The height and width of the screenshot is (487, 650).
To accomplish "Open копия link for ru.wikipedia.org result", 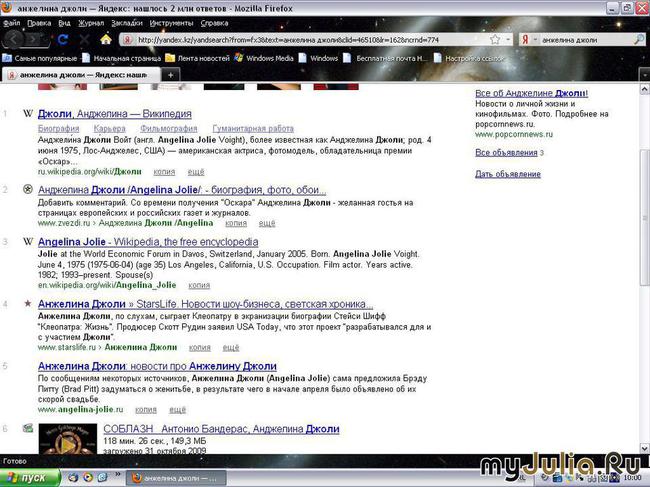I will click(x=164, y=172).
